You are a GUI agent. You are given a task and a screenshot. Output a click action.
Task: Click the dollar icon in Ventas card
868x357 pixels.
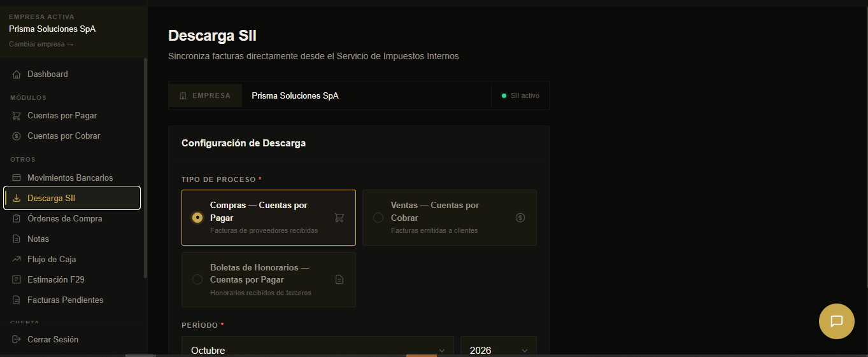(520, 218)
